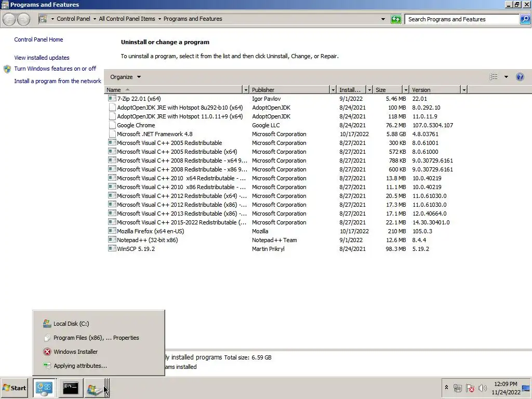Click the Google Chrome row icon
Viewport: 532px width, 399px height.
[x=112, y=125]
